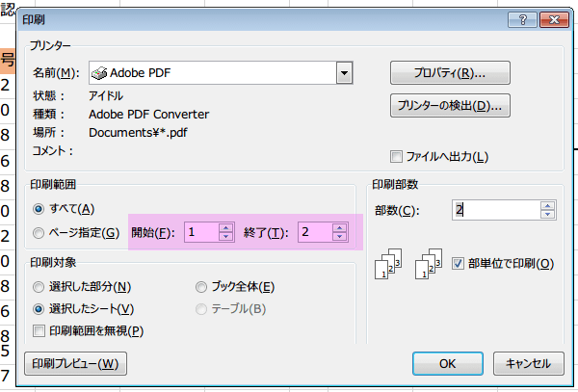
Task: Enable the ファイルへ出力 checkbox
Action: [x=395, y=157]
